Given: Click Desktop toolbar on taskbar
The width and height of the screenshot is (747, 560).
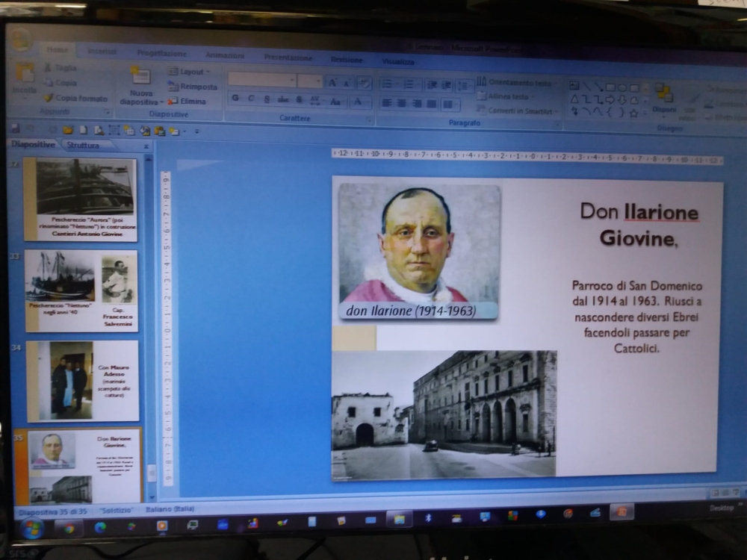Looking at the screenshot, I should (x=722, y=508).
